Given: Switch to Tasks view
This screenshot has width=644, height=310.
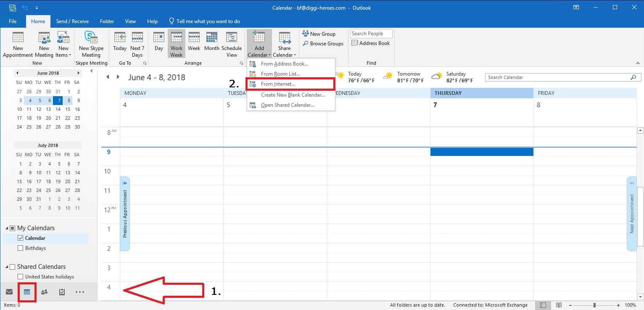Looking at the screenshot, I should [62, 292].
